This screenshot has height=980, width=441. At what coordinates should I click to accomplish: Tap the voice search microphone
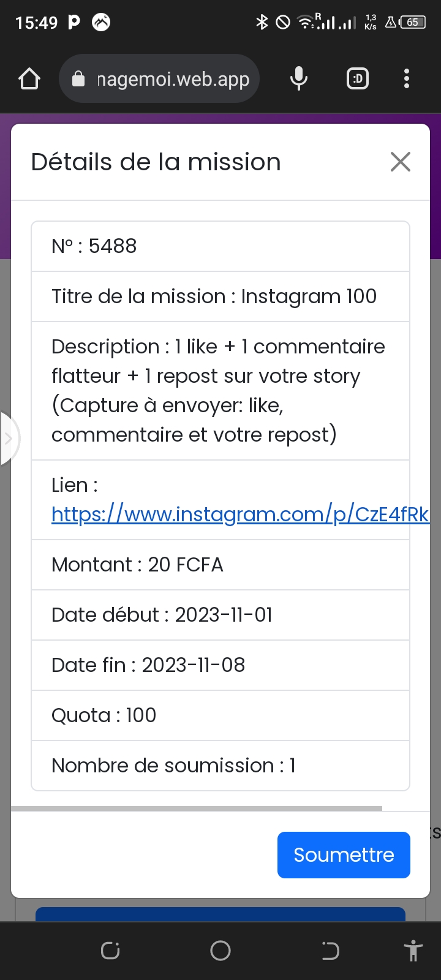click(x=298, y=79)
